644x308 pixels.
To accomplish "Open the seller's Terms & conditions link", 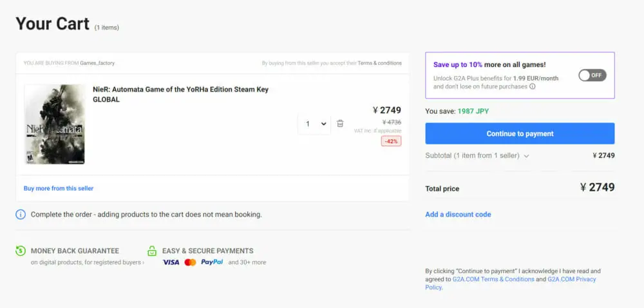I will [x=379, y=63].
